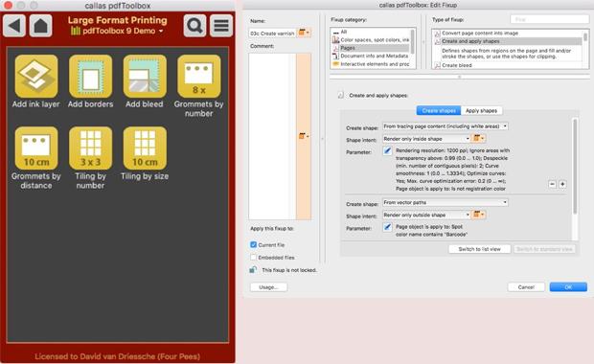Image resolution: width=594 pixels, height=364 pixels.
Task: Click the shapes panel vertical scrollbar
Action: tap(575, 167)
